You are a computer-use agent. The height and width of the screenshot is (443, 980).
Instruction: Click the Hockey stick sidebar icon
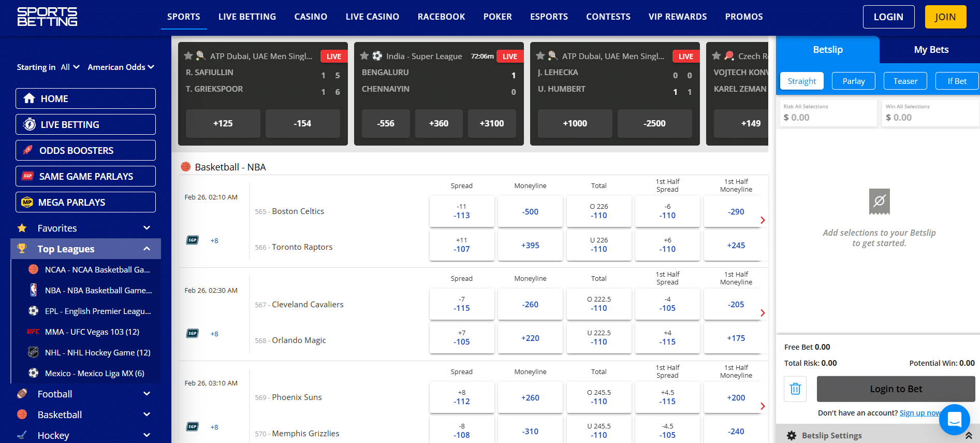22,435
